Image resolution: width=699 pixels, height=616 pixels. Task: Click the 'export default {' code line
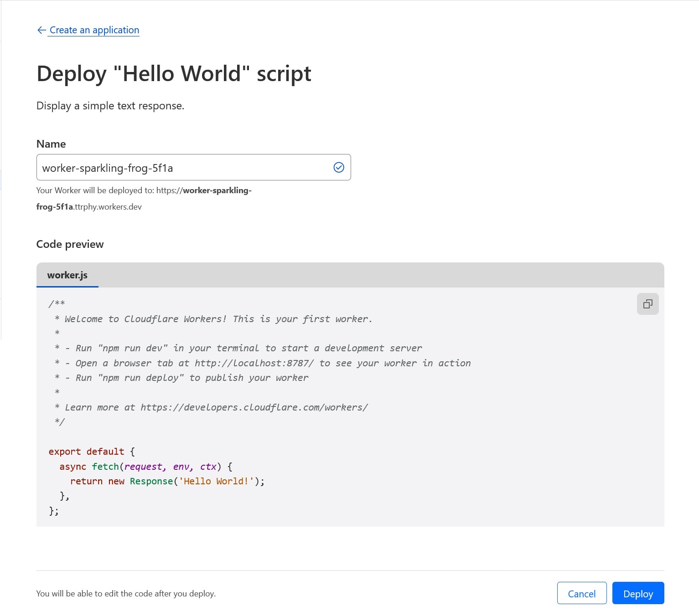click(92, 452)
